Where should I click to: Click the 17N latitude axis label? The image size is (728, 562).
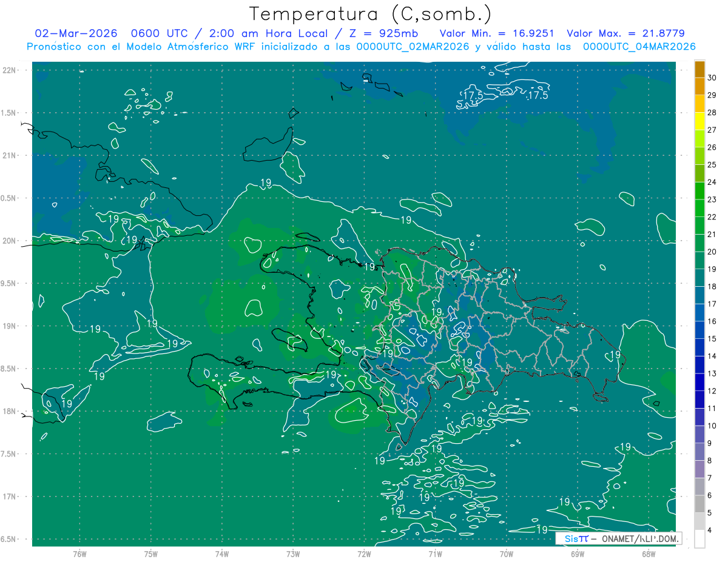[x=10, y=497]
